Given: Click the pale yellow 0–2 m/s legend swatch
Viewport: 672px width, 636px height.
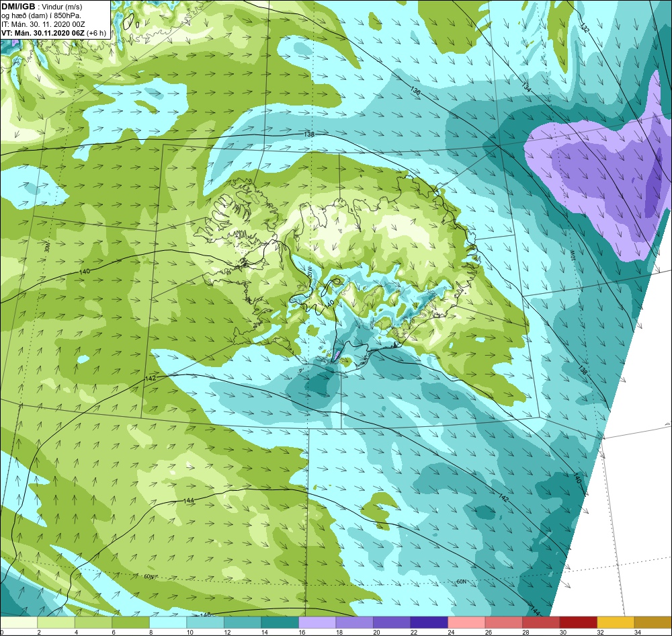Looking at the screenshot, I should coord(19,623).
